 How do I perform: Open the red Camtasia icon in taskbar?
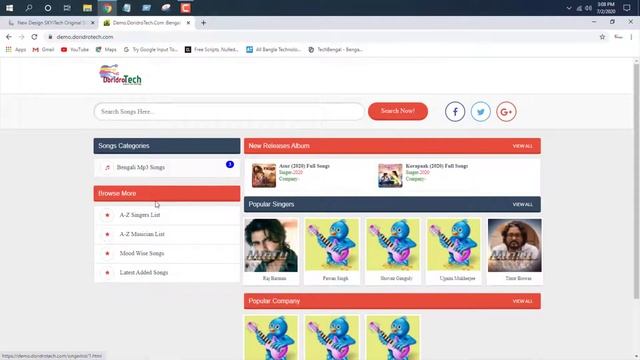[185, 8]
